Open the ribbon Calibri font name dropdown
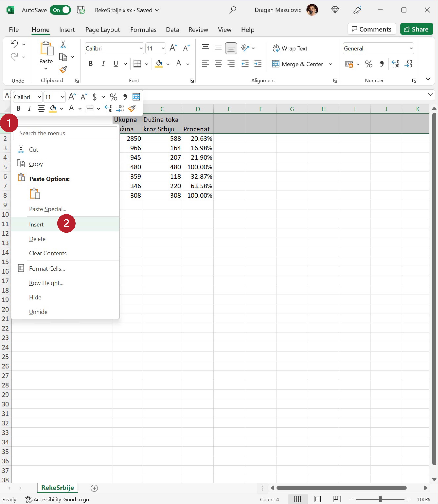The height and width of the screenshot is (504, 438). click(x=141, y=48)
